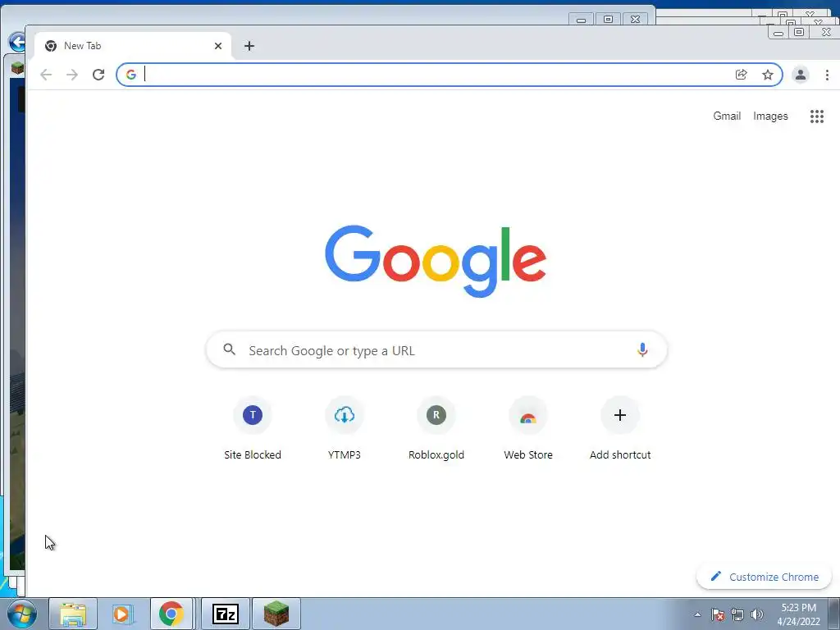Open the Images link
This screenshot has width=840, height=630.
coord(770,116)
